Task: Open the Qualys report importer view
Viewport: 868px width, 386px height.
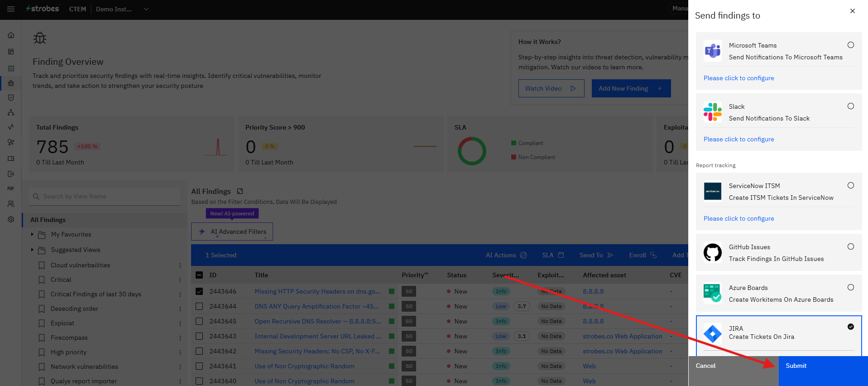Action: [x=84, y=381]
